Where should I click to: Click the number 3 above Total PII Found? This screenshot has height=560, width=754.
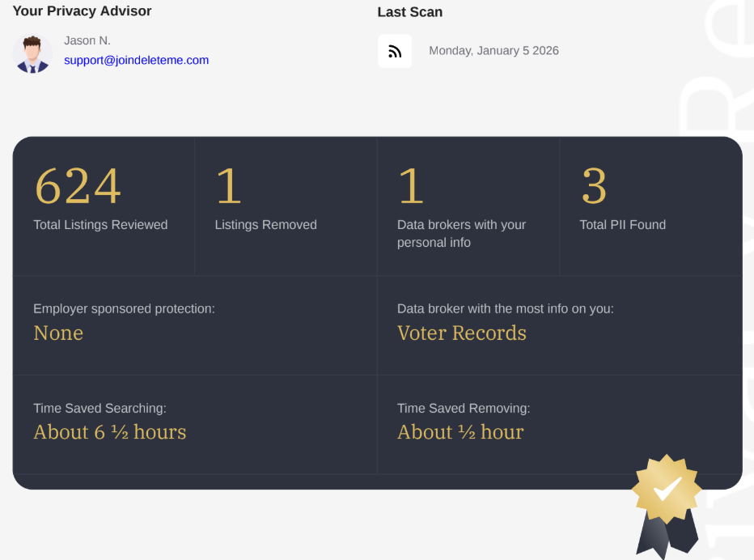point(594,186)
